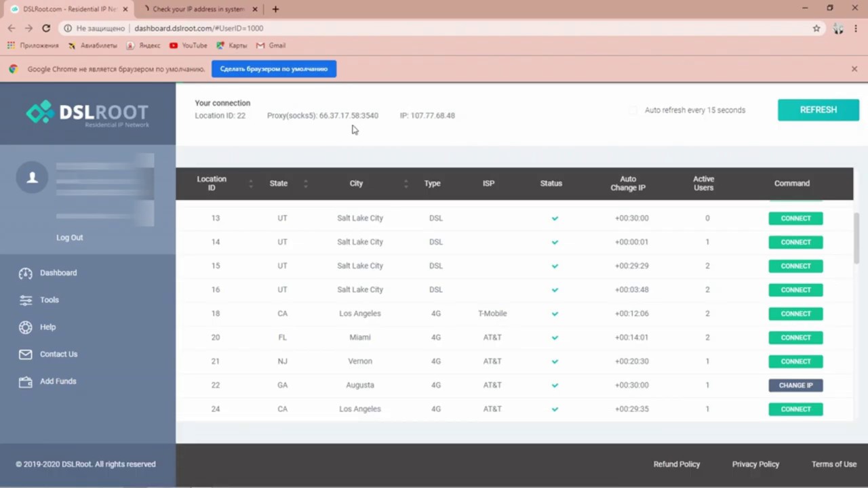Click the REFRESH button
Viewport: 868px width, 488px height.
click(x=818, y=110)
